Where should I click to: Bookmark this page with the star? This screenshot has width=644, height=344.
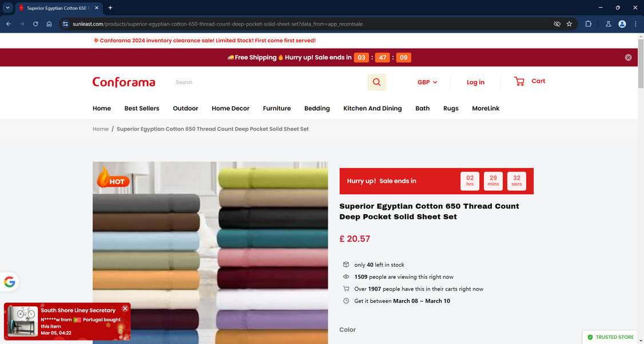569,24
